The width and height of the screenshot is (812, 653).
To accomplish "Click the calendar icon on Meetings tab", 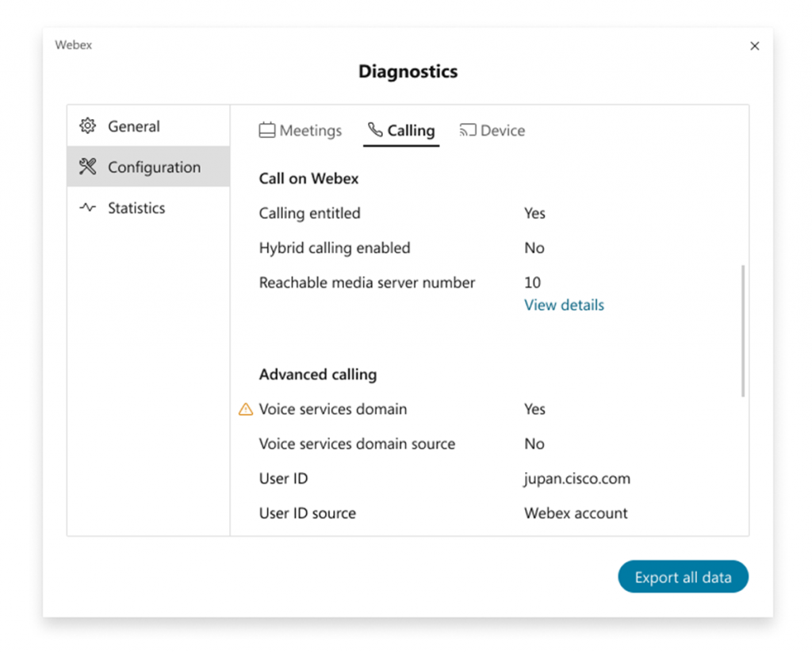I will (x=266, y=130).
